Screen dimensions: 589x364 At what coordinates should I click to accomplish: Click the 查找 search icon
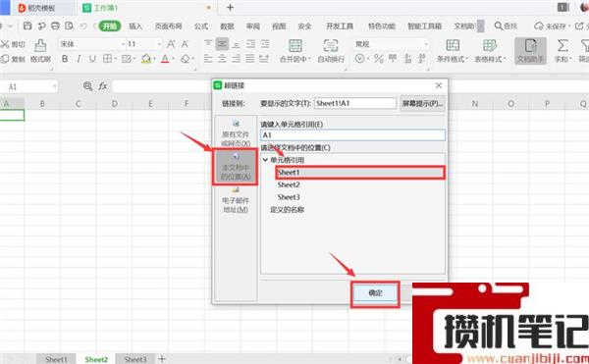tap(499, 26)
